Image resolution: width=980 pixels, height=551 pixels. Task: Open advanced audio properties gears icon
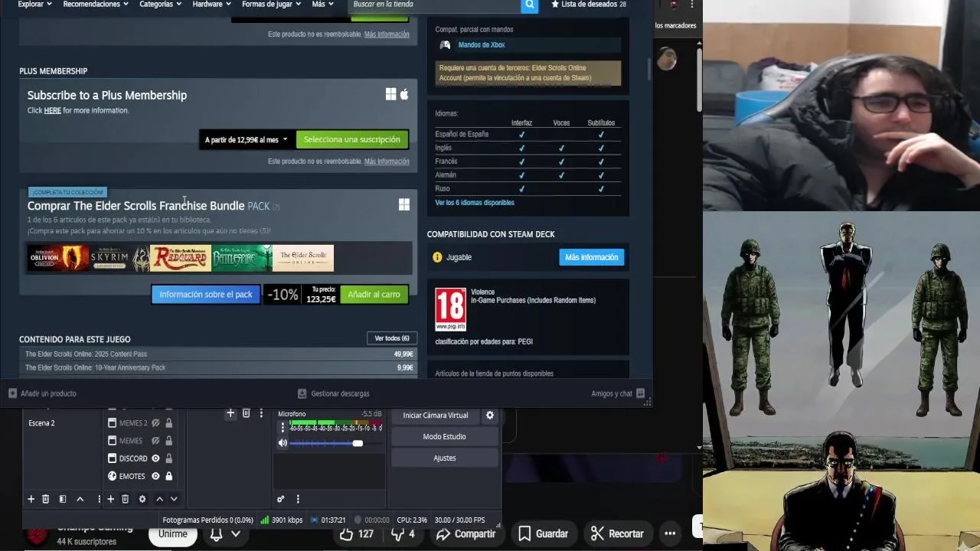click(x=281, y=499)
